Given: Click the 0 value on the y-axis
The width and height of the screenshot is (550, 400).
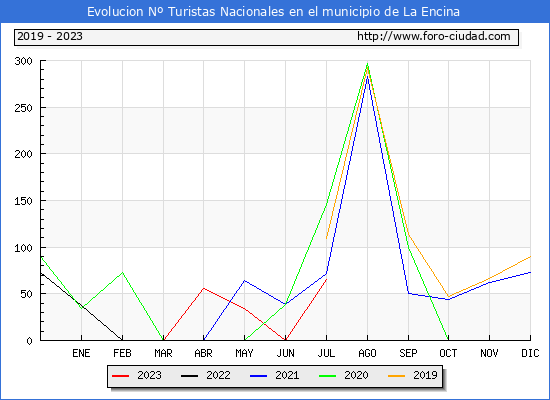Looking at the screenshot, I should click(x=29, y=341).
